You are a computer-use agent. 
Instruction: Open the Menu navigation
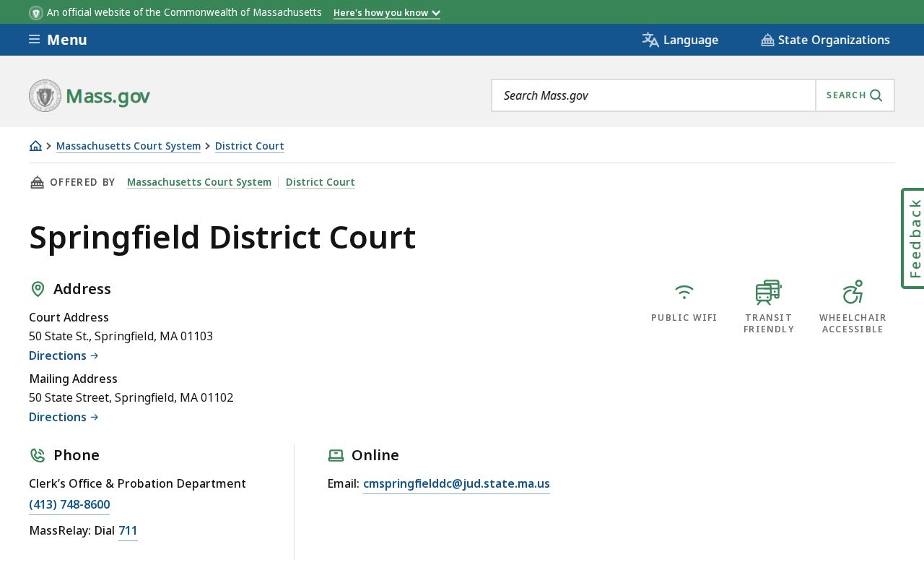coord(58,40)
